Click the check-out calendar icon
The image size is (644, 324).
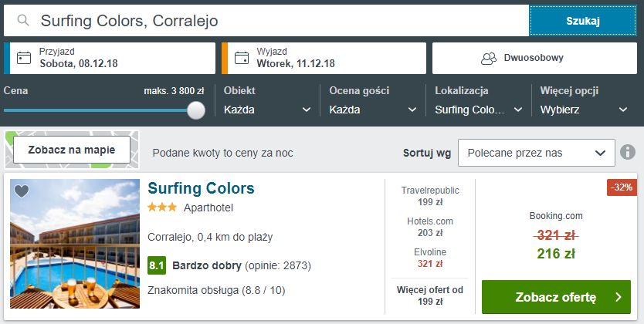point(242,58)
